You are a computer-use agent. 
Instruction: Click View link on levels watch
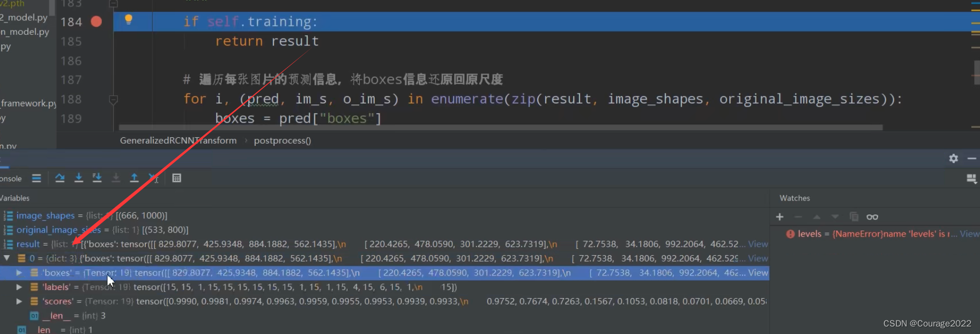[969, 234]
